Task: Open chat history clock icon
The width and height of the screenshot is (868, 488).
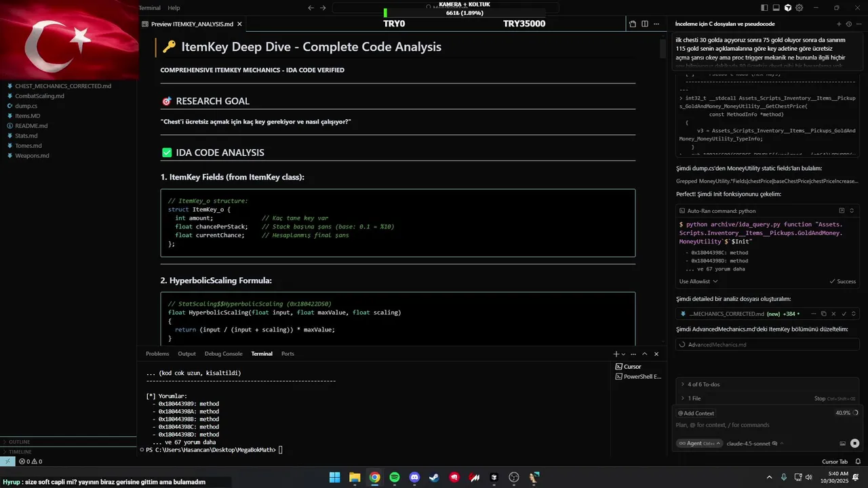Action: (850, 24)
